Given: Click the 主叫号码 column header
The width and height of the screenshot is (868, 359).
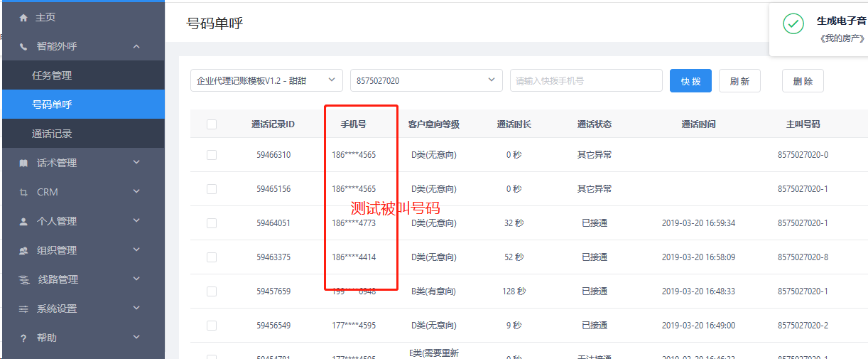Looking at the screenshot, I should click(x=803, y=124).
